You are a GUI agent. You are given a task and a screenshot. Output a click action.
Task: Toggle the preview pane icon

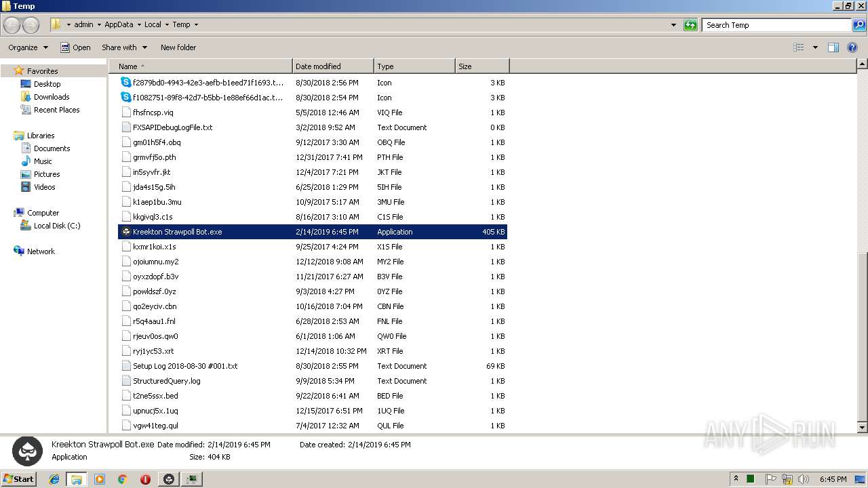tap(833, 47)
